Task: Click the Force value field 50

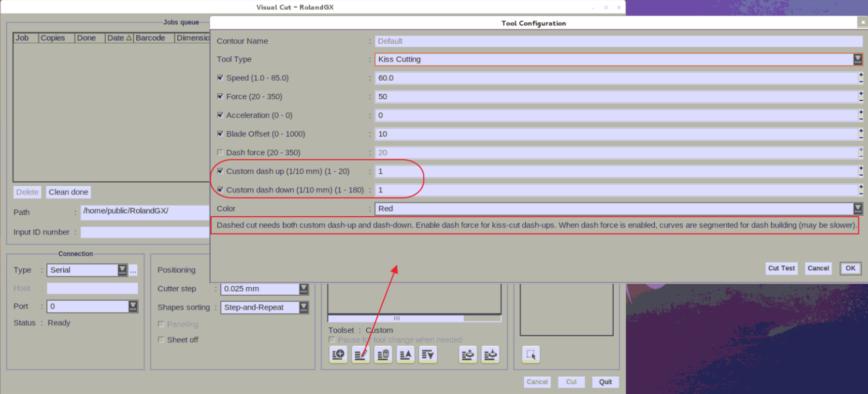Action: point(616,97)
